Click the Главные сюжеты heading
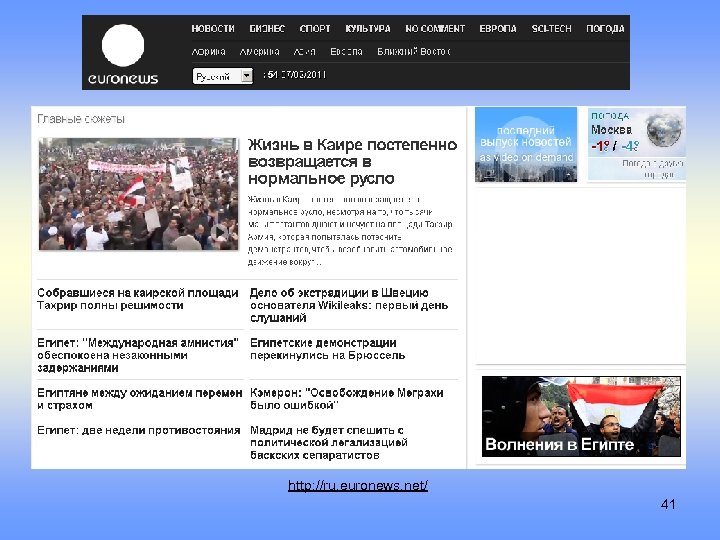This screenshot has height=540, width=720. [81, 119]
